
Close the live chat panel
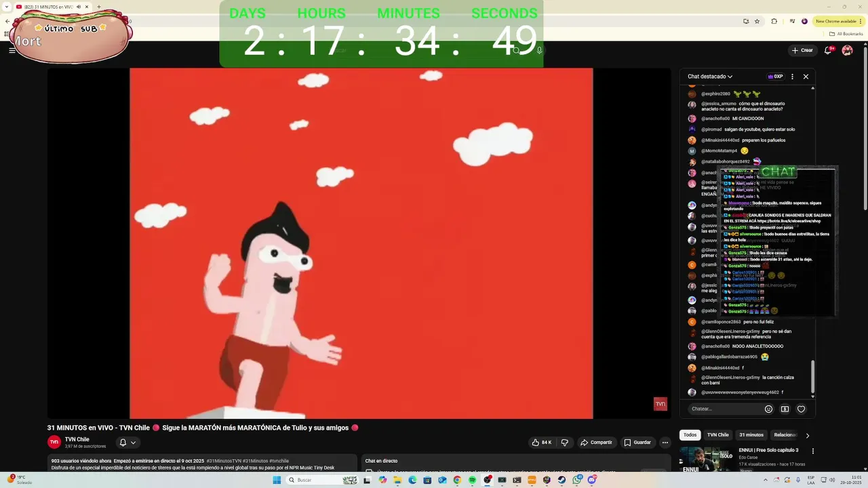(806, 77)
